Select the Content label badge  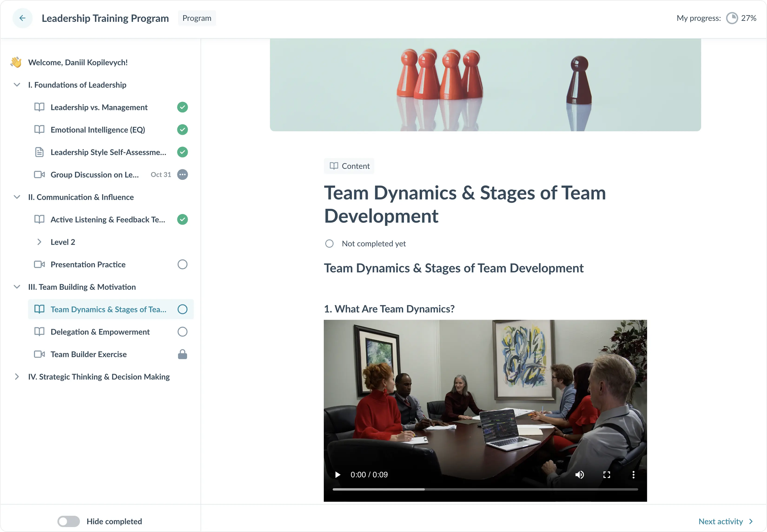pyautogui.click(x=349, y=166)
